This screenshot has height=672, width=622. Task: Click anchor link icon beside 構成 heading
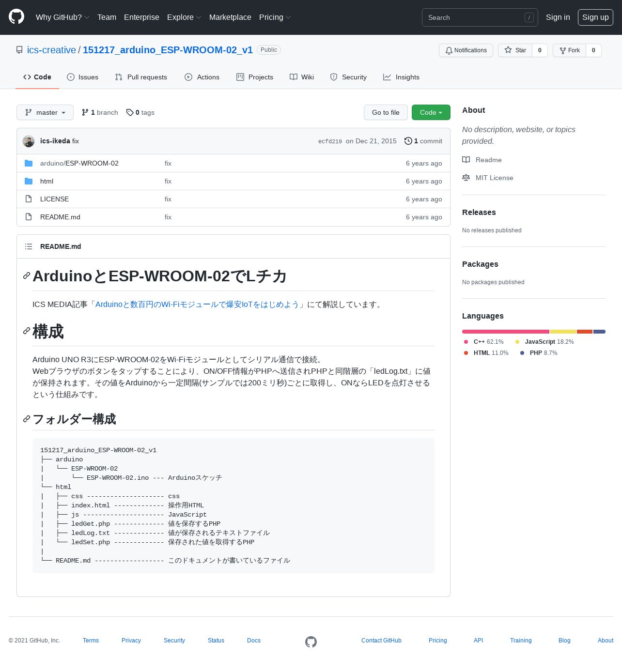(x=27, y=331)
